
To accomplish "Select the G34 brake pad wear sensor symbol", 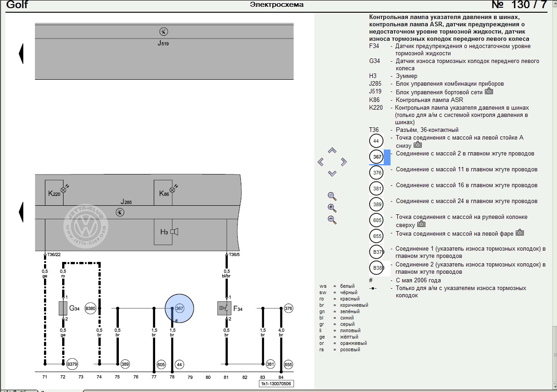I will 63,308.
